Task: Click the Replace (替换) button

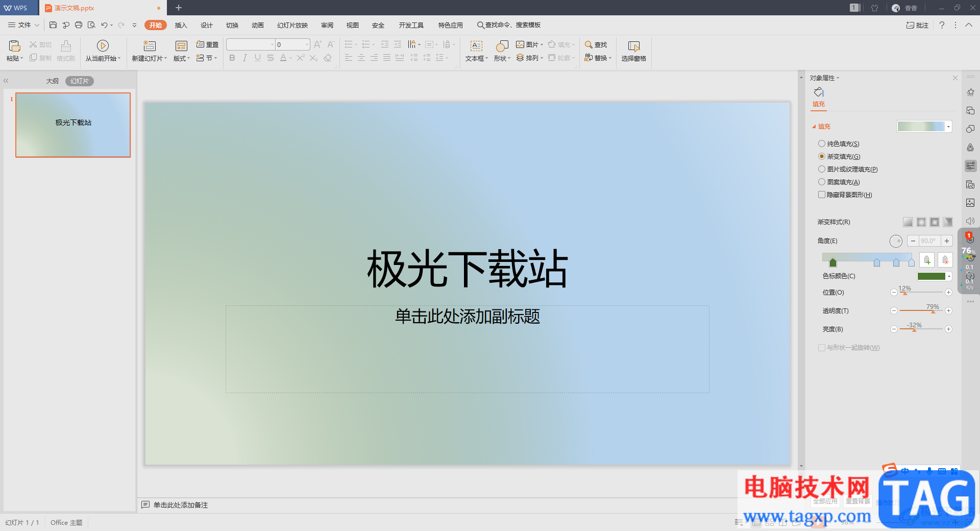Action: pos(598,58)
